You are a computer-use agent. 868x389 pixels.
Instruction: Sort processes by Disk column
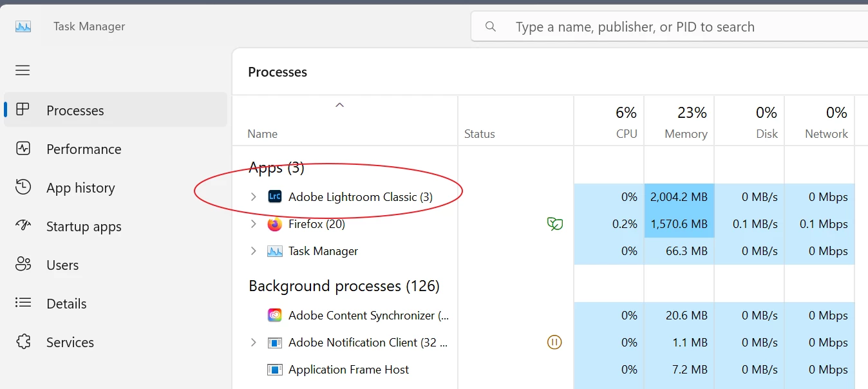[750, 121]
